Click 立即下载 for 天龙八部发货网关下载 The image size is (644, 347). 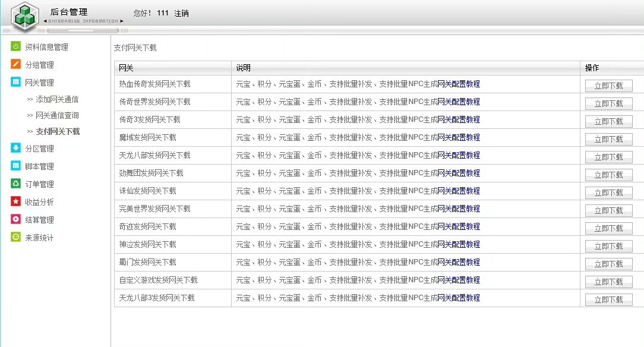(x=609, y=157)
